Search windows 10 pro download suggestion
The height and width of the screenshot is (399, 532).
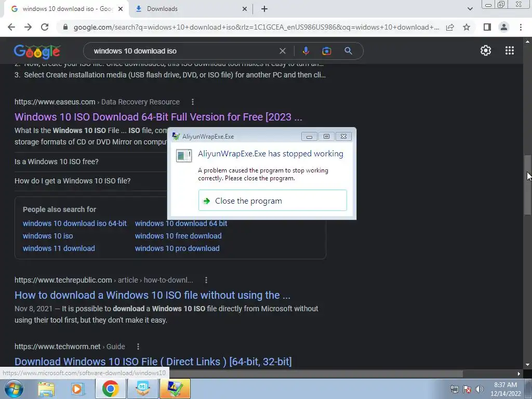pos(177,248)
